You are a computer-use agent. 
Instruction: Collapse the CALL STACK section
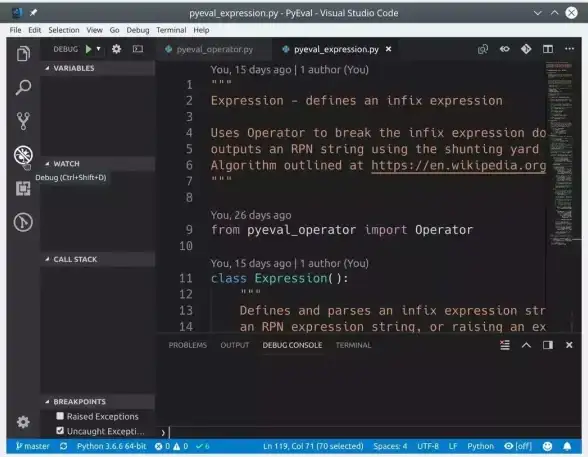pos(98,259)
